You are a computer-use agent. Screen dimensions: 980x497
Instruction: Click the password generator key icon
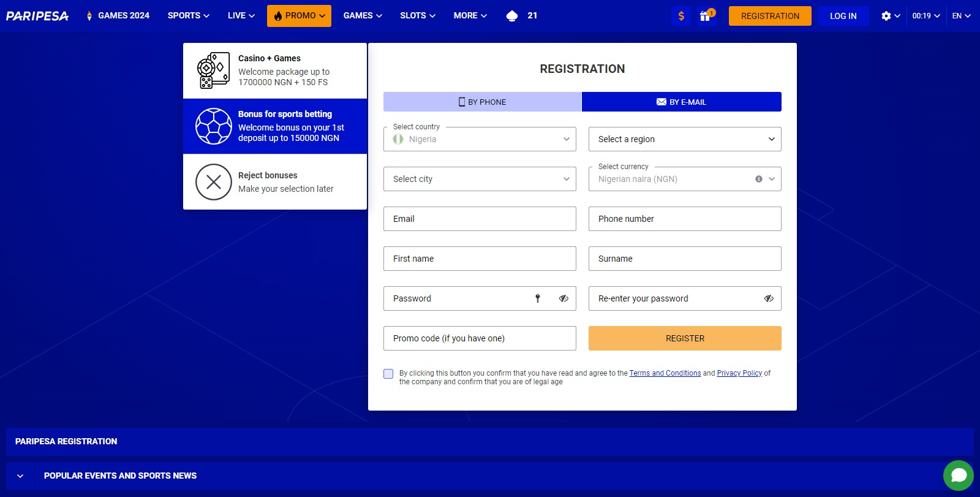click(x=538, y=298)
